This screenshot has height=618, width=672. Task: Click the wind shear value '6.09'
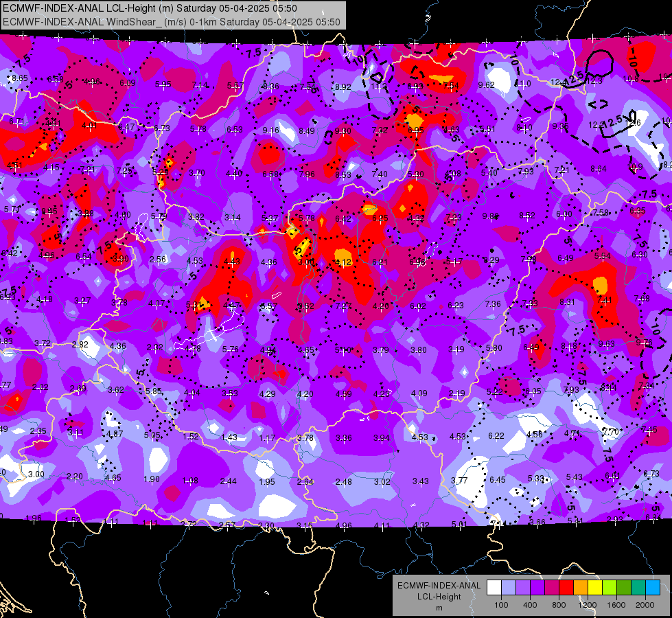127,83
